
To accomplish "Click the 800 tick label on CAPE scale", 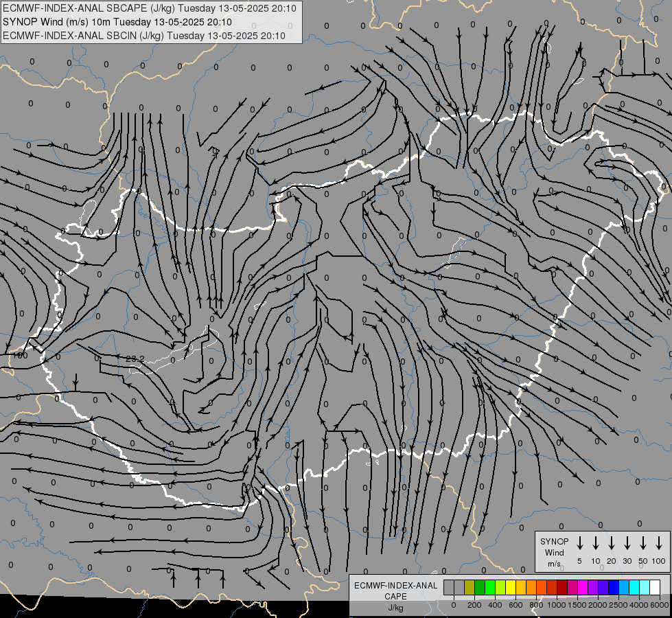I will [536, 605].
